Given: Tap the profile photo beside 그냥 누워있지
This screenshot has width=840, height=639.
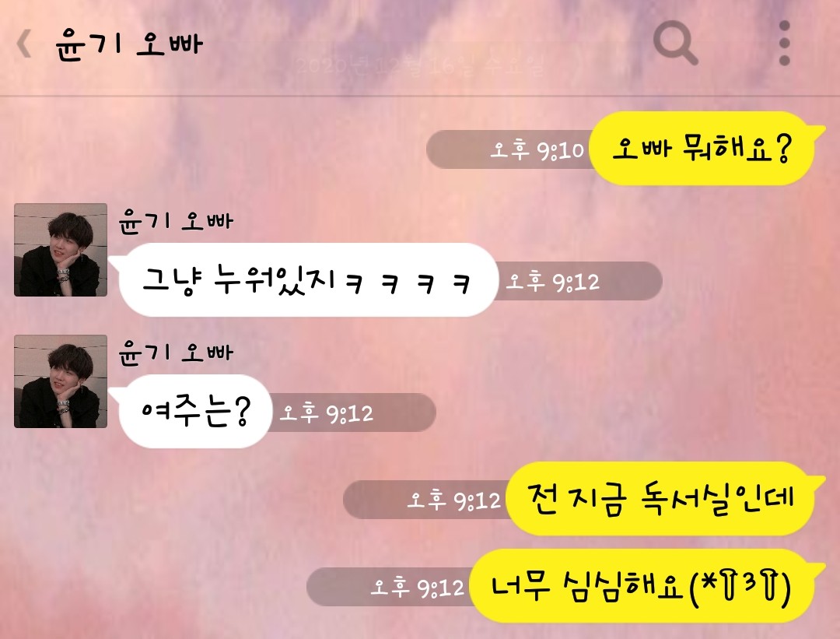Looking at the screenshot, I should coord(61,250).
